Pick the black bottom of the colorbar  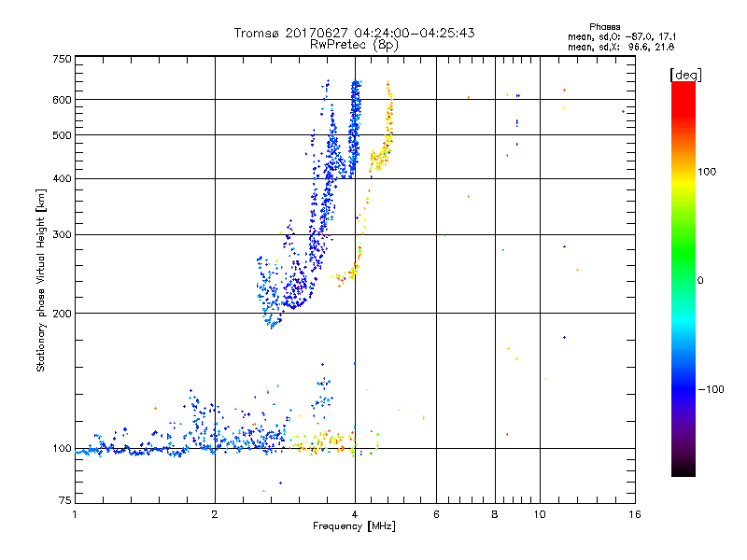coord(683,472)
